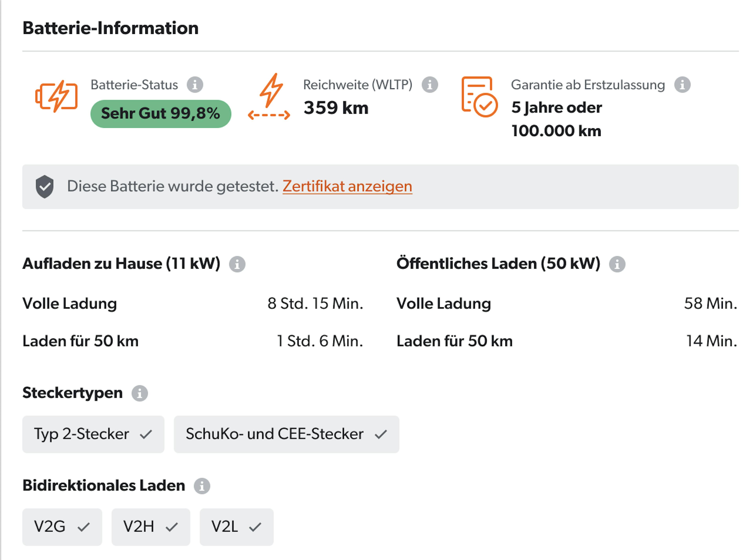Click the Öffentliches Laden (50 kW) heading
753x560 pixels.
coord(499,264)
